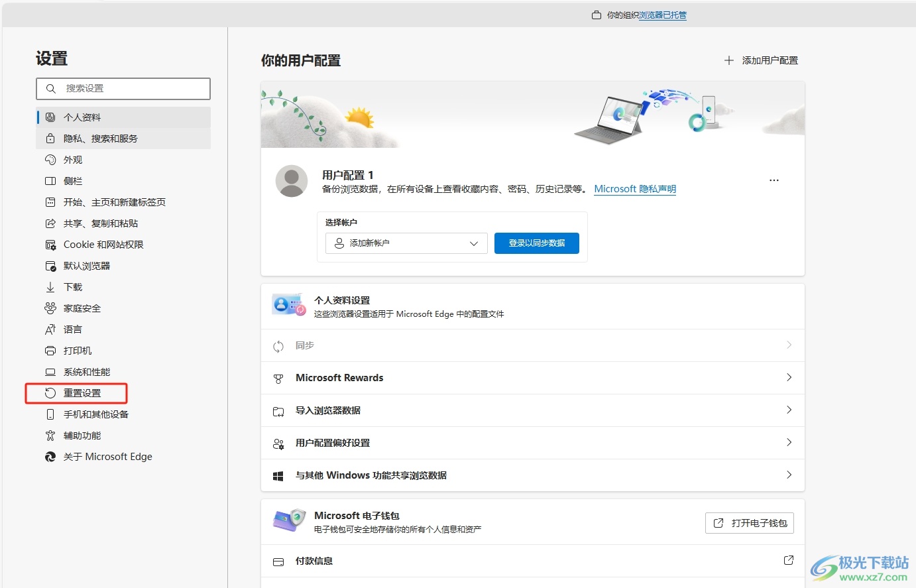Click the Languages (语言) icon

(50, 329)
